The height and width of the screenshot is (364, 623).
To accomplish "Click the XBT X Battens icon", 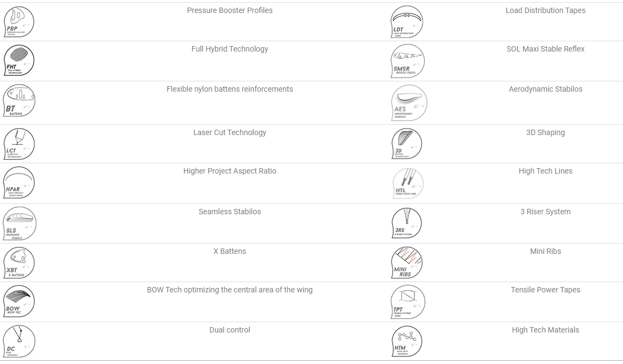I will (18, 263).
